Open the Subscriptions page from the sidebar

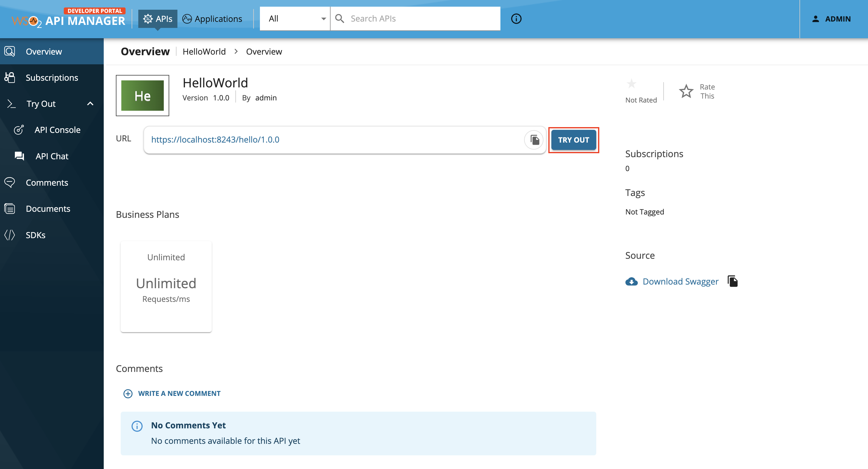(x=52, y=77)
